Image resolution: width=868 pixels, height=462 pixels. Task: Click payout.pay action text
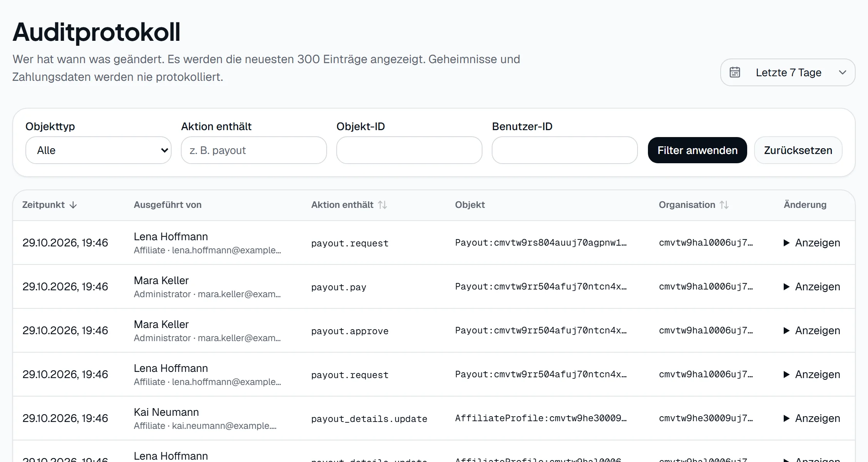339,287
